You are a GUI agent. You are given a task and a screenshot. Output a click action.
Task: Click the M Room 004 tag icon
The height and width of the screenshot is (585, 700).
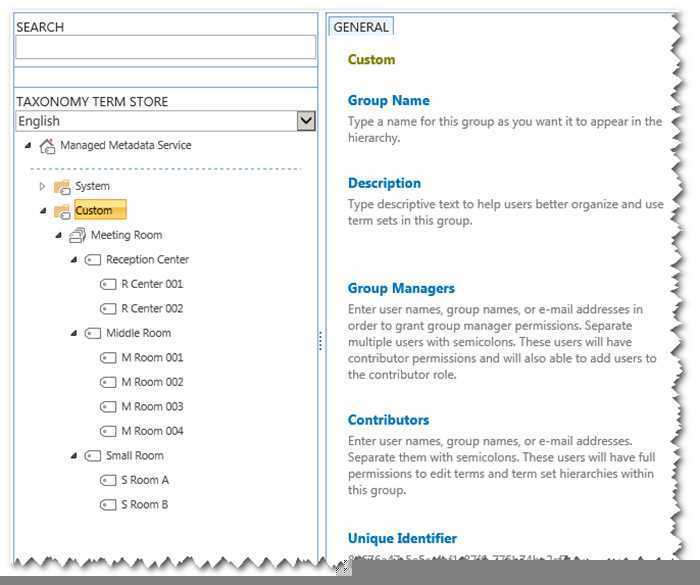[108, 431]
